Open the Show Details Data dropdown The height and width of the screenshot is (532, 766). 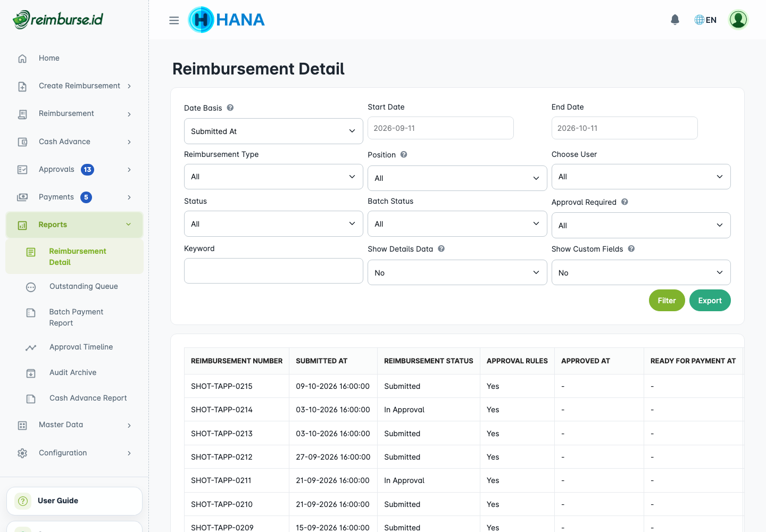(x=457, y=272)
